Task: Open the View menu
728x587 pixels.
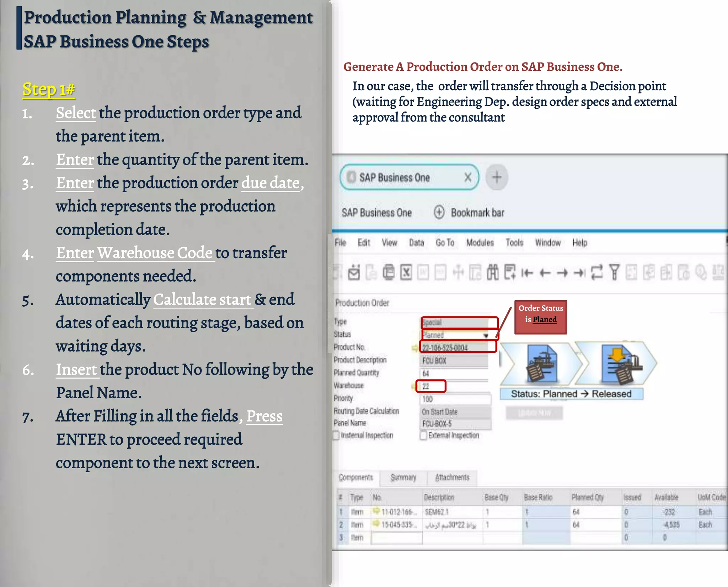Action: pos(389,243)
